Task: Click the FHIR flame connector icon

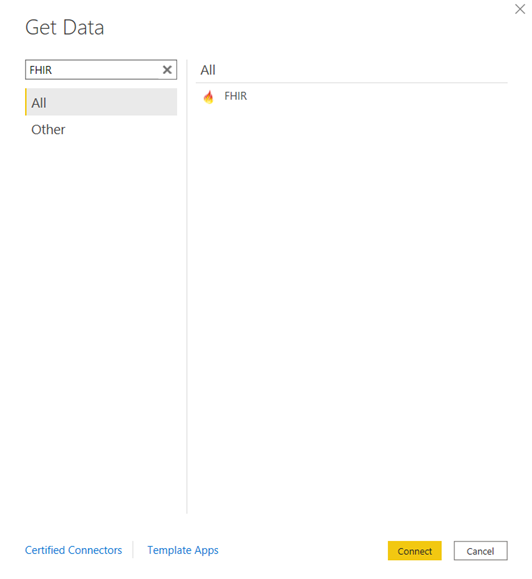Action: tap(208, 97)
